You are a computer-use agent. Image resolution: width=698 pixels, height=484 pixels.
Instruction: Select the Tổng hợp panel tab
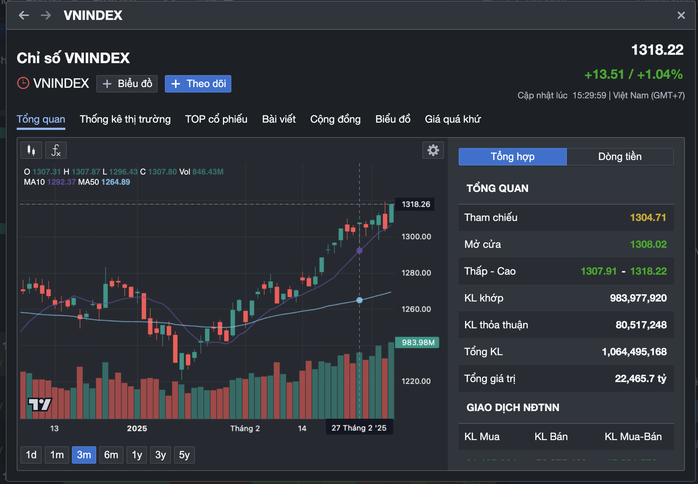tap(513, 157)
